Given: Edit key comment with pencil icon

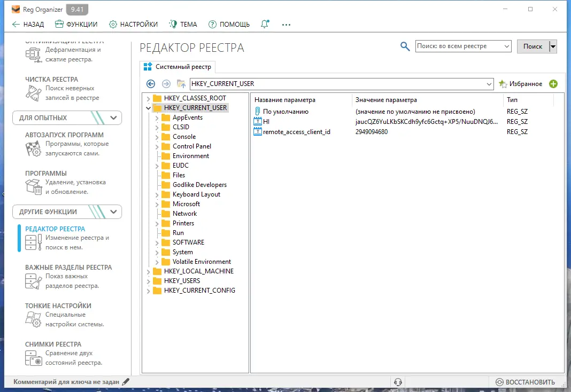Looking at the screenshot, I should click(x=126, y=382).
